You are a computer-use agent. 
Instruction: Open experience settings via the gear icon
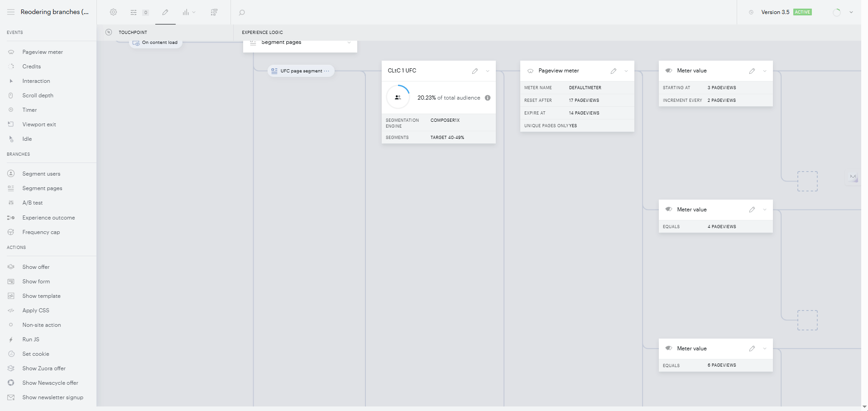pyautogui.click(x=113, y=12)
